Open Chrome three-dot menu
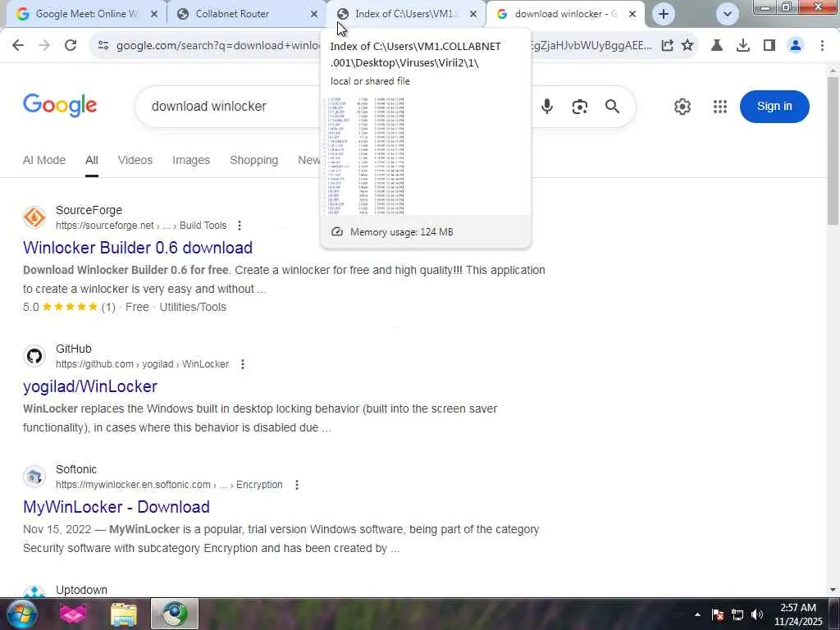Viewport: 840px width, 630px height. pyautogui.click(x=822, y=46)
